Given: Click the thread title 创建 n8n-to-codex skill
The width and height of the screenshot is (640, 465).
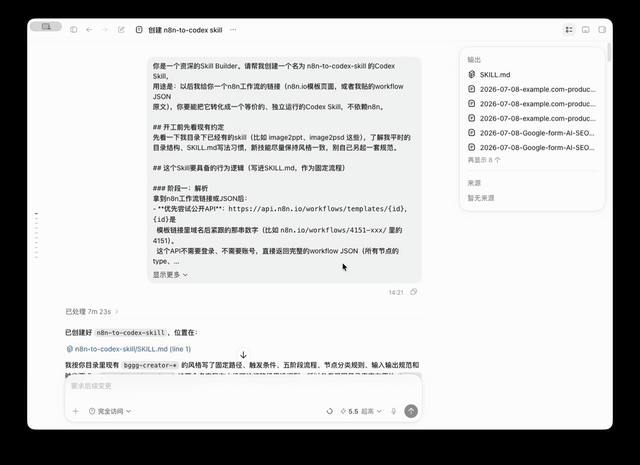Looking at the screenshot, I should point(185,30).
